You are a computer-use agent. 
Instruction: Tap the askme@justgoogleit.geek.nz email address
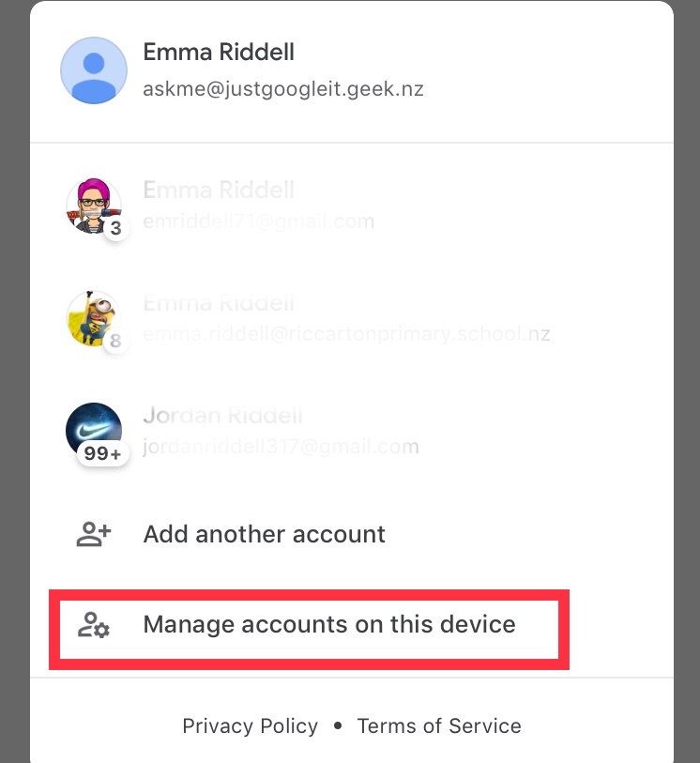[x=283, y=89]
